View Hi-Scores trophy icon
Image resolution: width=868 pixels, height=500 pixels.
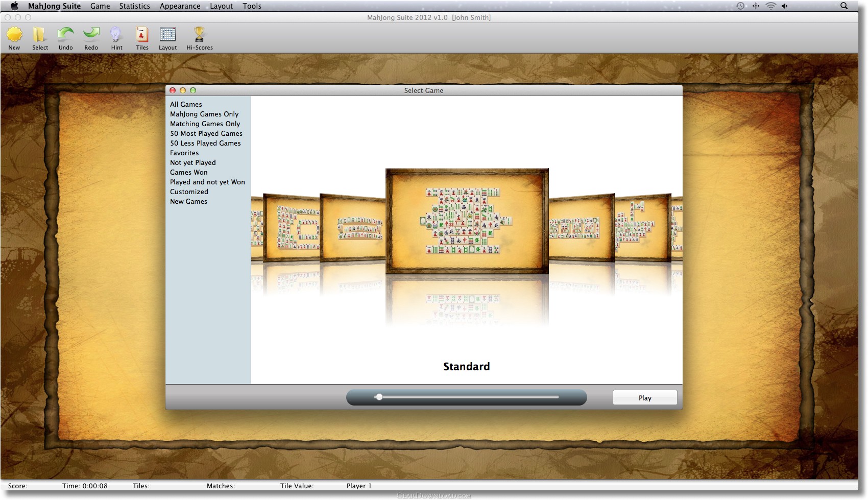click(x=199, y=39)
